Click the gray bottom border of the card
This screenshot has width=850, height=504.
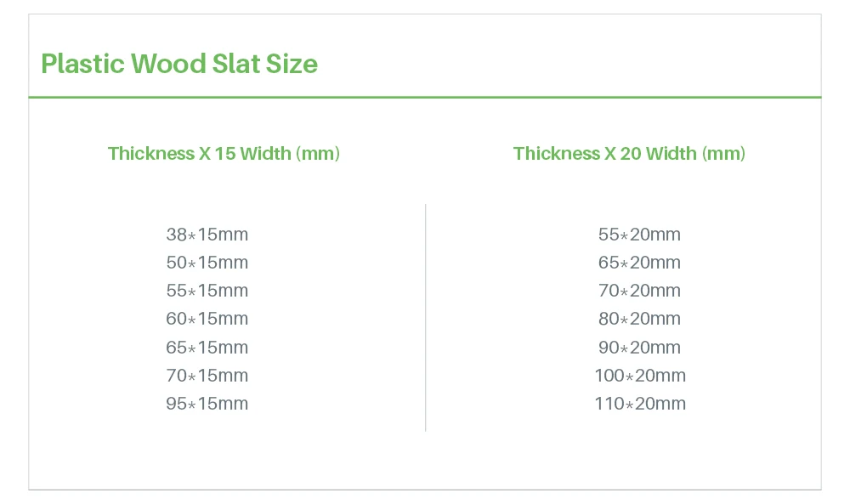click(425, 490)
